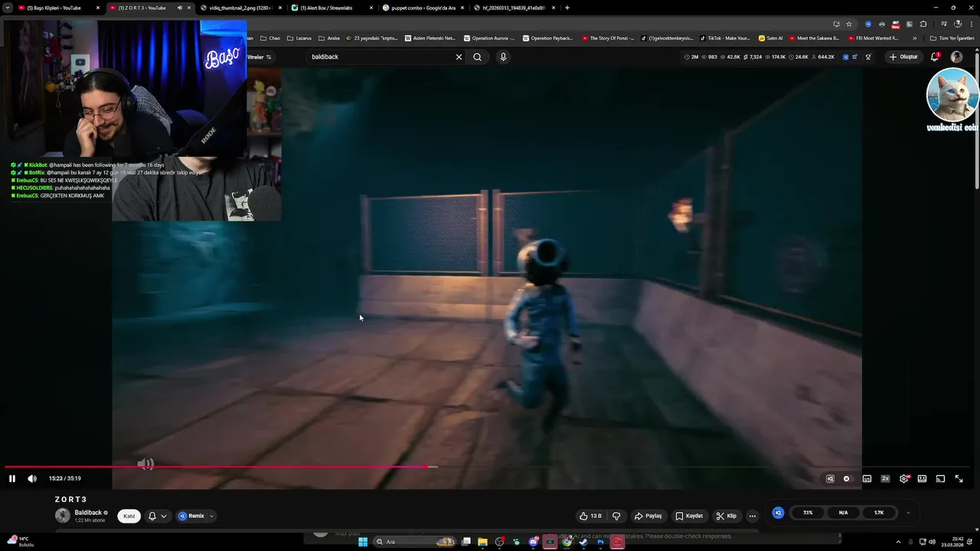Clear the baldiback search text with X
The image size is (980, 551).
click(x=459, y=57)
